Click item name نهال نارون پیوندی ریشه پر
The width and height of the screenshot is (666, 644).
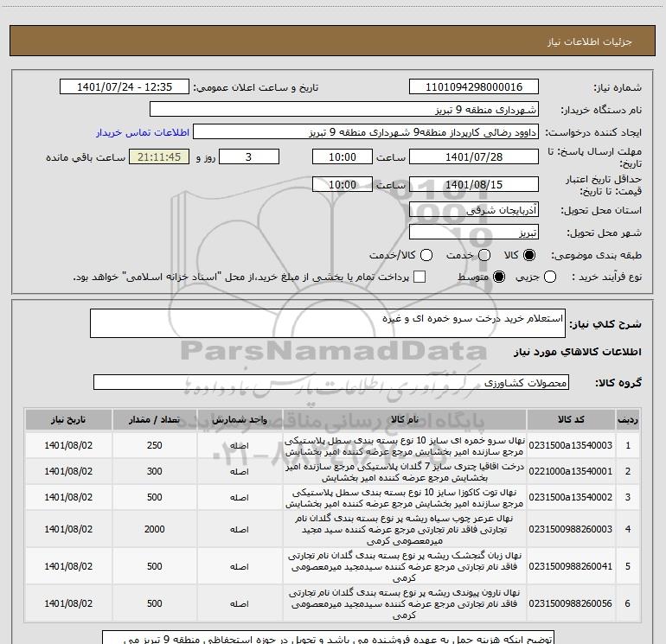405,603
